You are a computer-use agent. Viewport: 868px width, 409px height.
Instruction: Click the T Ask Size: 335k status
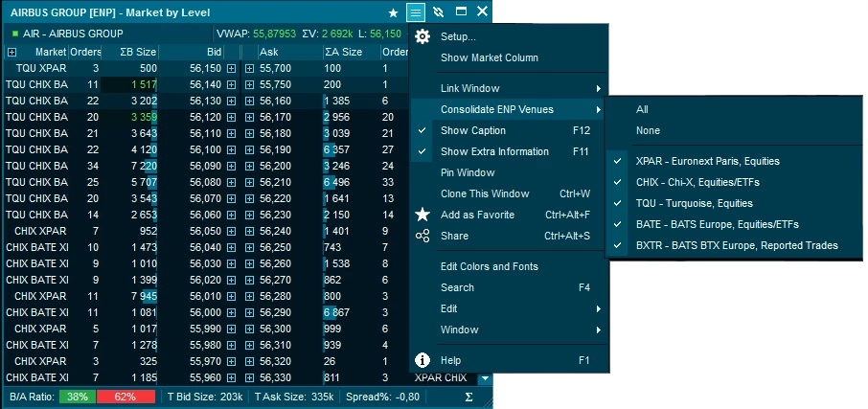click(x=294, y=397)
